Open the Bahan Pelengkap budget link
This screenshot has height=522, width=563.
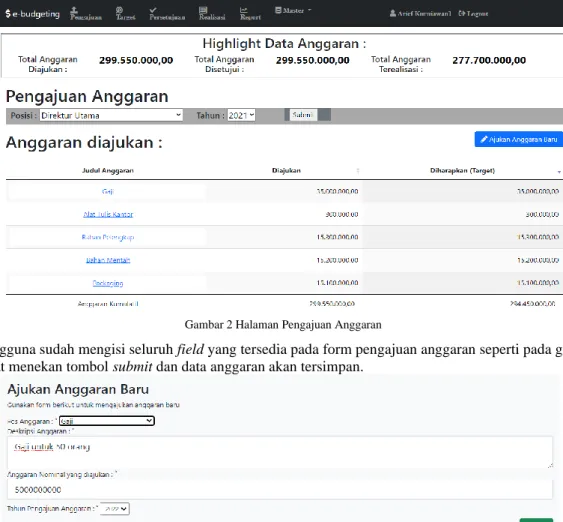click(x=108, y=237)
